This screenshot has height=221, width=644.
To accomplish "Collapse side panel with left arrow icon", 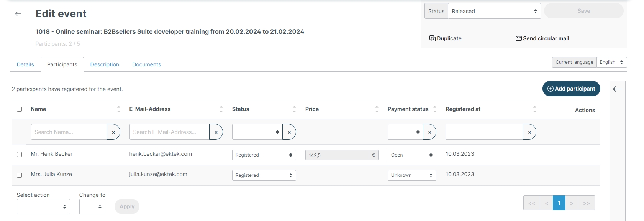I will (x=617, y=89).
